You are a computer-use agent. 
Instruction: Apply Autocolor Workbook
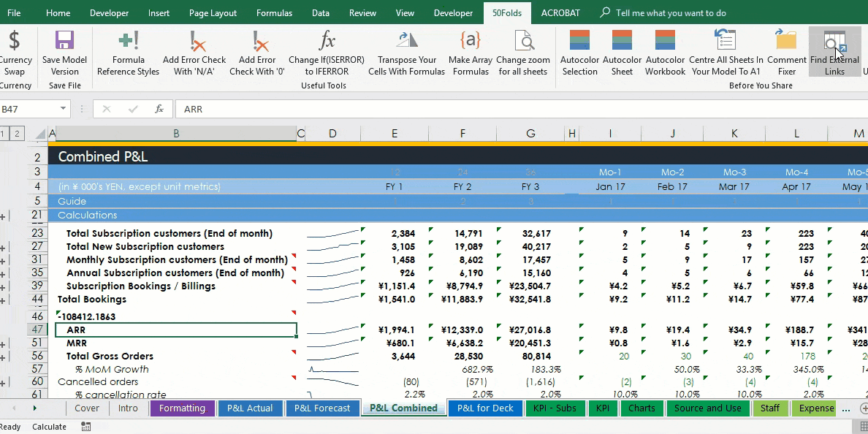point(665,53)
